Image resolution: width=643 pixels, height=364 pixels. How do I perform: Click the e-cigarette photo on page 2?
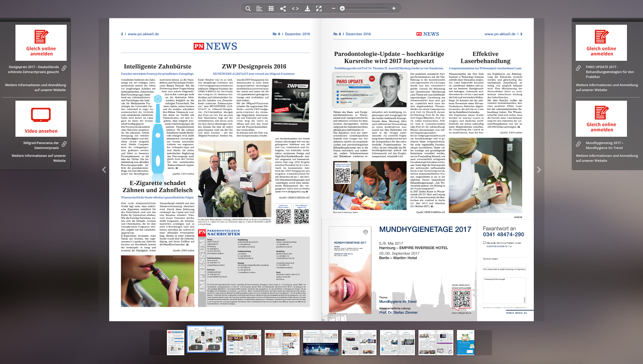pyautogui.click(x=158, y=281)
